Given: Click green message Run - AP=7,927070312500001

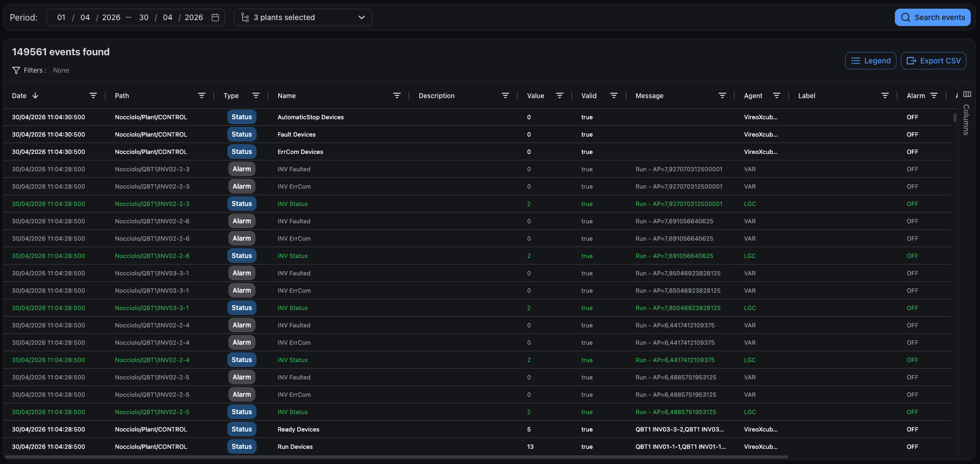Looking at the screenshot, I should click(x=679, y=204).
